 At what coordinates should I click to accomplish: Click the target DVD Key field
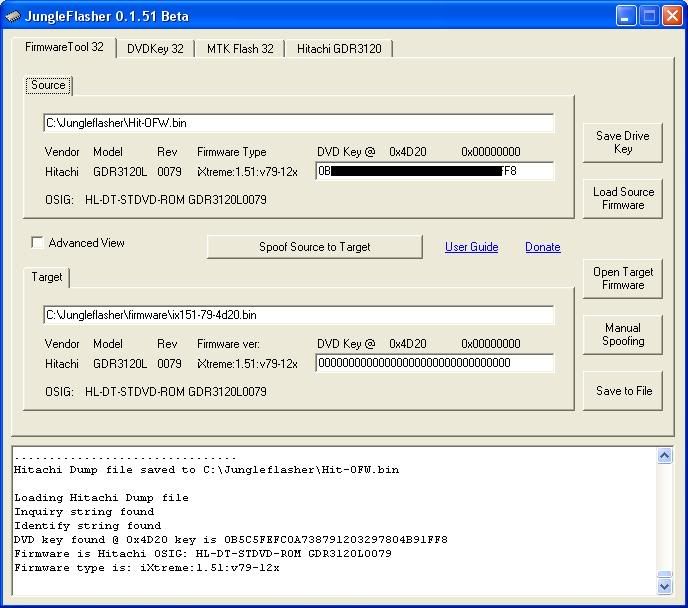435,363
